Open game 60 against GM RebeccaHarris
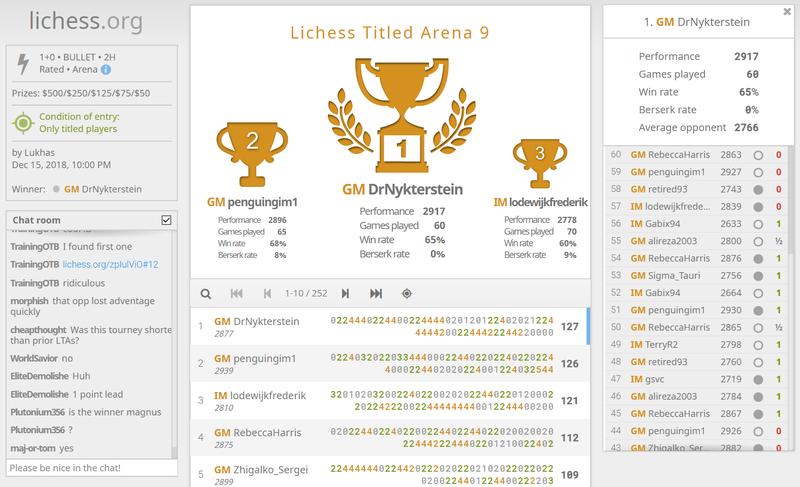The height and width of the screenshot is (487, 800). tap(696, 155)
